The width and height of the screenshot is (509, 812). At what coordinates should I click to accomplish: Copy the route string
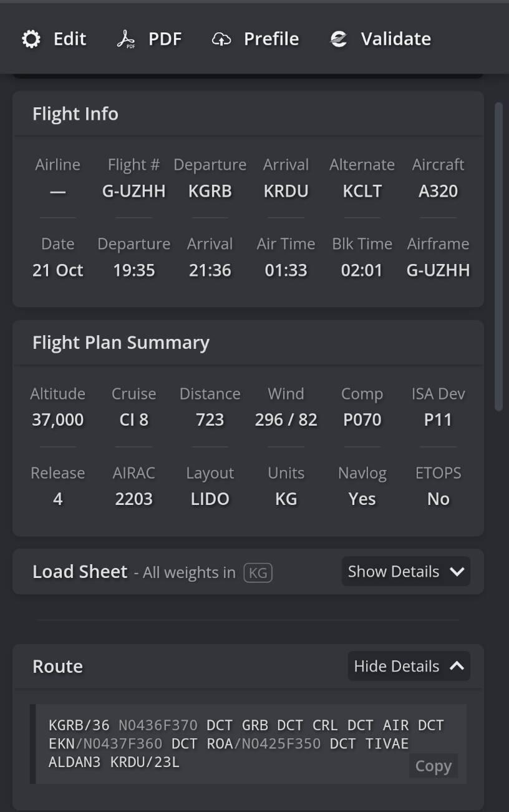pyautogui.click(x=433, y=766)
